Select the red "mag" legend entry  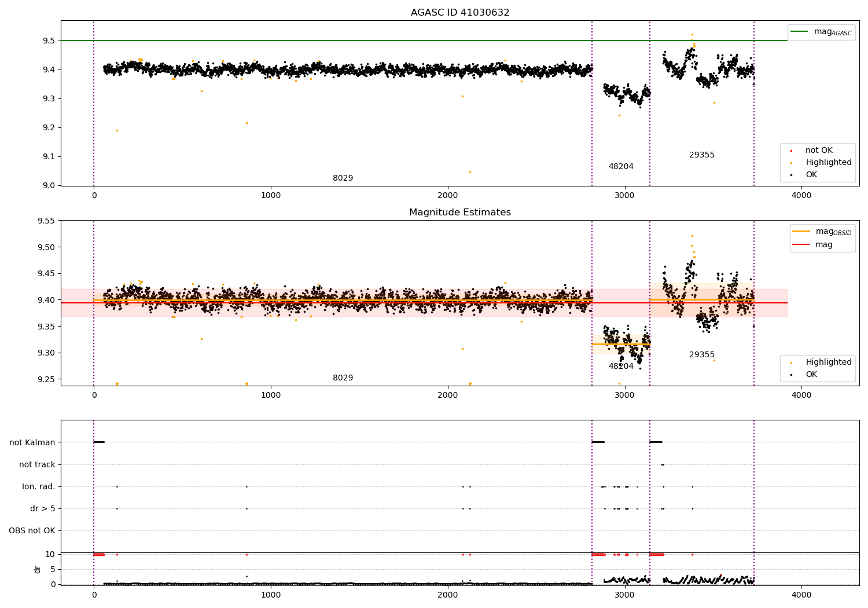(x=813, y=245)
